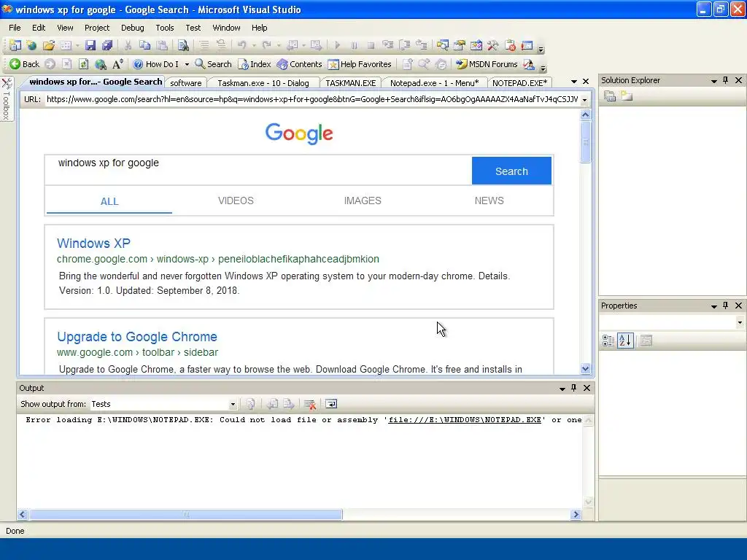Click the New Project toolbar icon
Screen dimensions: 747x560
[x=15, y=45]
